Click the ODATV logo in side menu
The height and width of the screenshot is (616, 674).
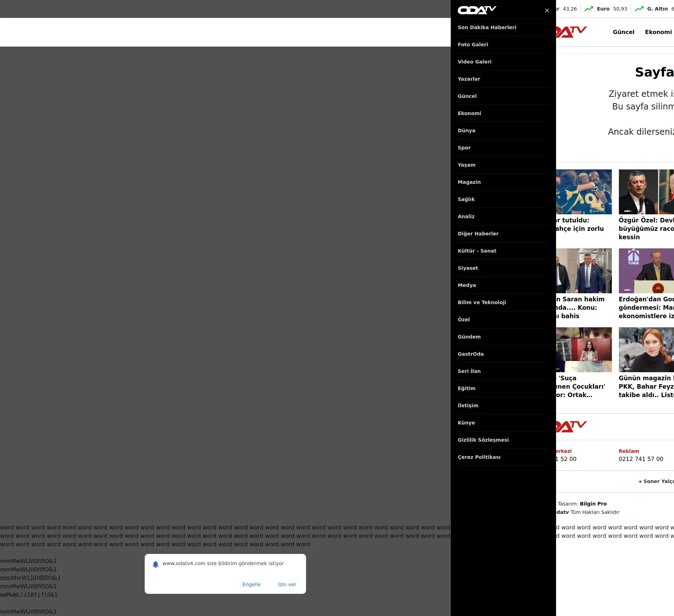[477, 10]
